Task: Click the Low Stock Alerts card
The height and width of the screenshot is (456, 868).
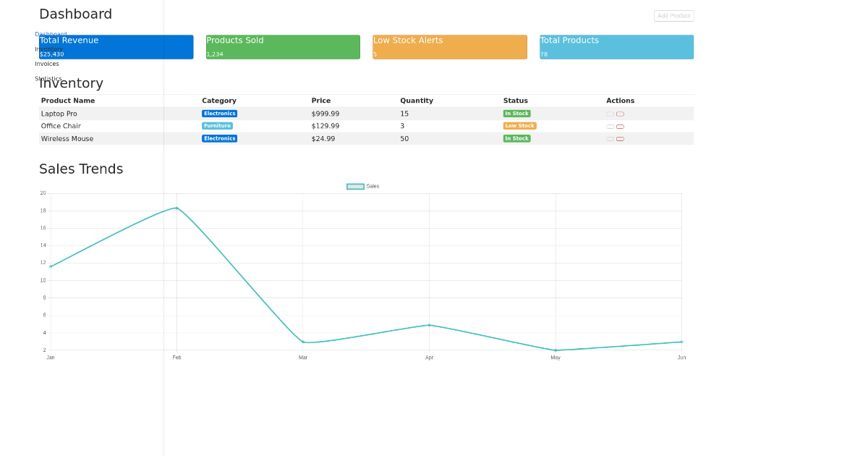Action: point(449,46)
